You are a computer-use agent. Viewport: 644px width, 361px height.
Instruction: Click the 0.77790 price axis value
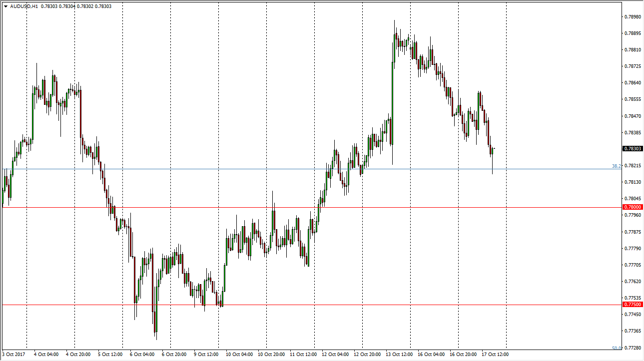coord(633,249)
